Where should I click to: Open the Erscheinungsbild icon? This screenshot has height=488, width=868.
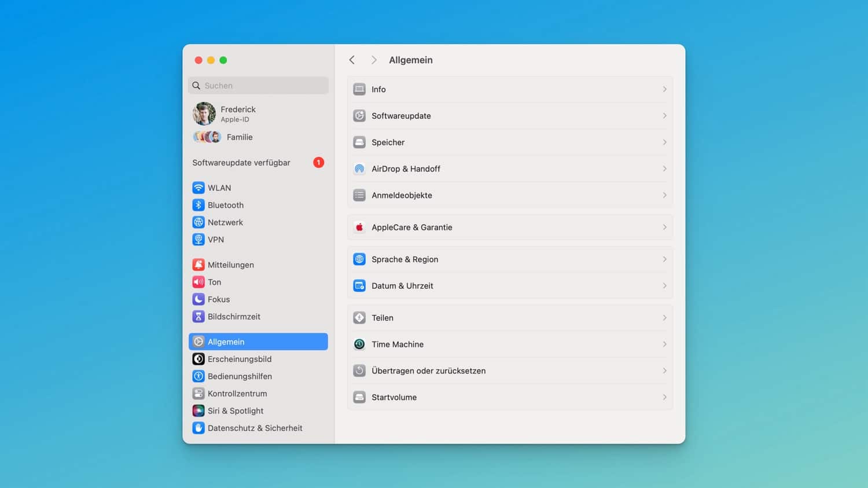[x=198, y=359]
